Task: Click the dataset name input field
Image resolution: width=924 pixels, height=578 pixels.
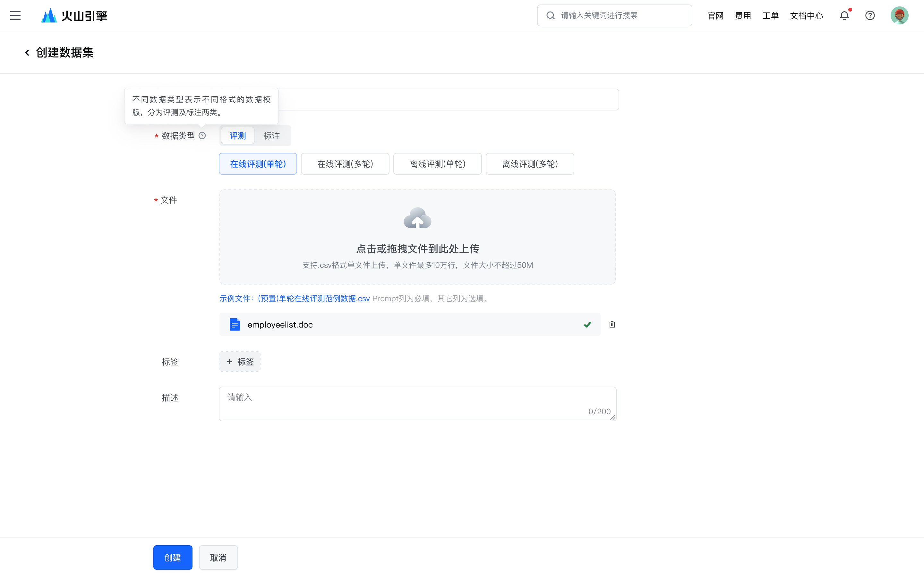Action: click(x=449, y=100)
